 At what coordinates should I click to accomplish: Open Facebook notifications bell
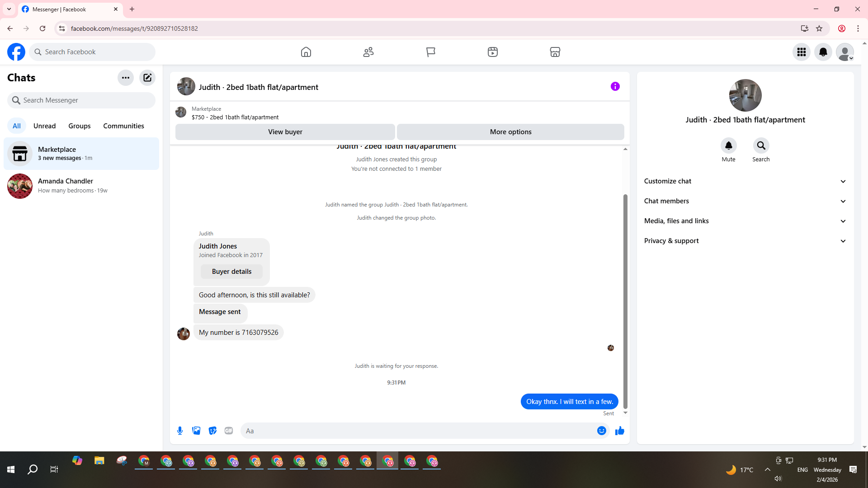pyautogui.click(x=823, y=52)
